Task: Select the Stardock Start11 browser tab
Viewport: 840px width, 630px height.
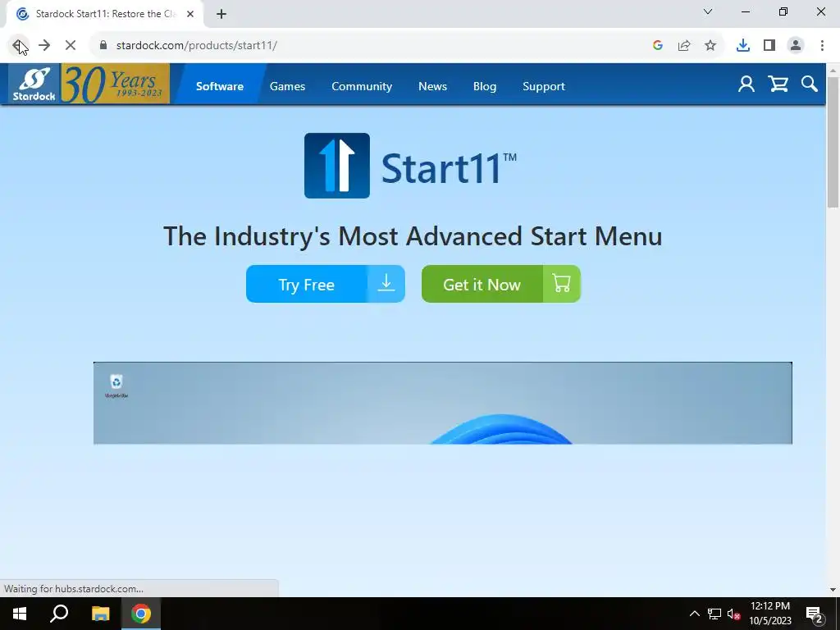Action: [x=105, y=15]
